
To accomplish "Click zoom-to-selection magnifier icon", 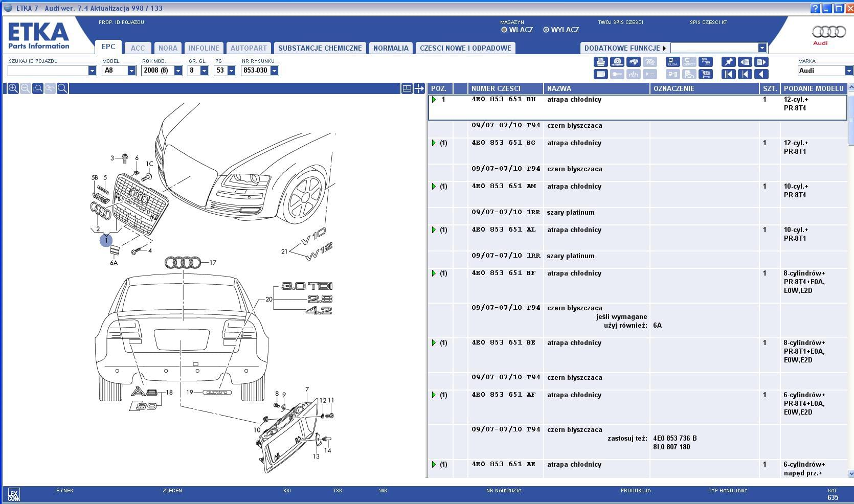I will coord(38,88).
